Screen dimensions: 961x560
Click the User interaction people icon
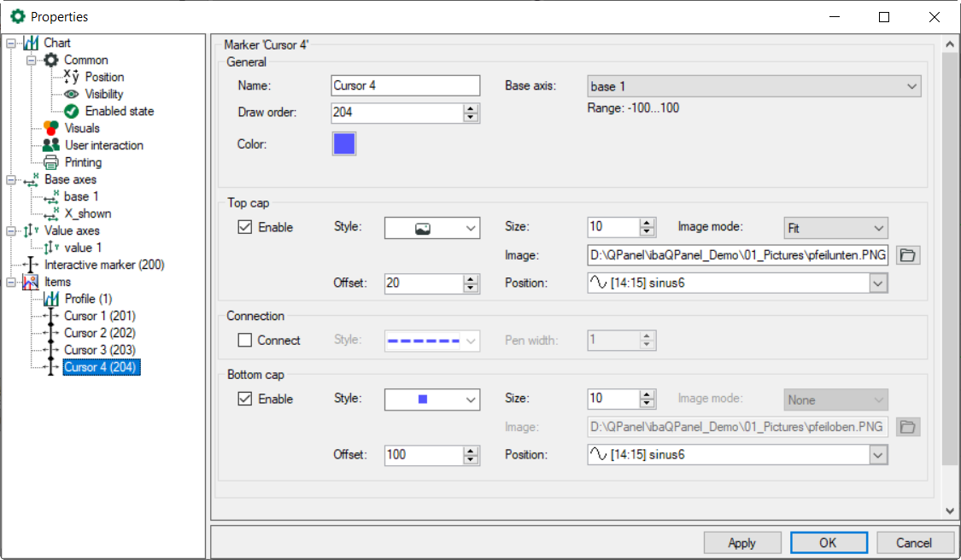[x=51, y=145]
